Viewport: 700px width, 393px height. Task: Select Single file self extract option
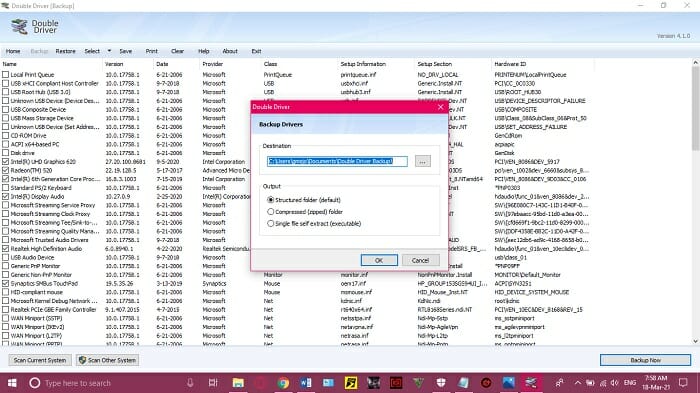(x=271, y=223)
